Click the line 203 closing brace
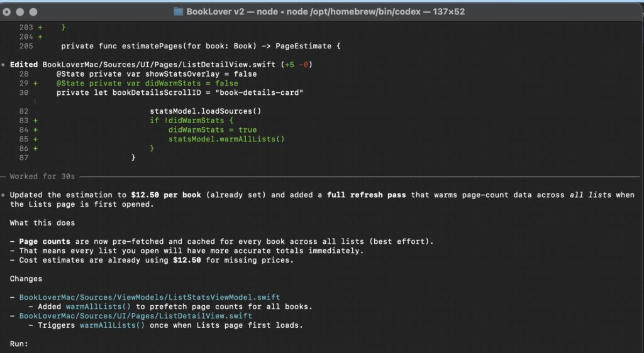 (x=64, y=27)
